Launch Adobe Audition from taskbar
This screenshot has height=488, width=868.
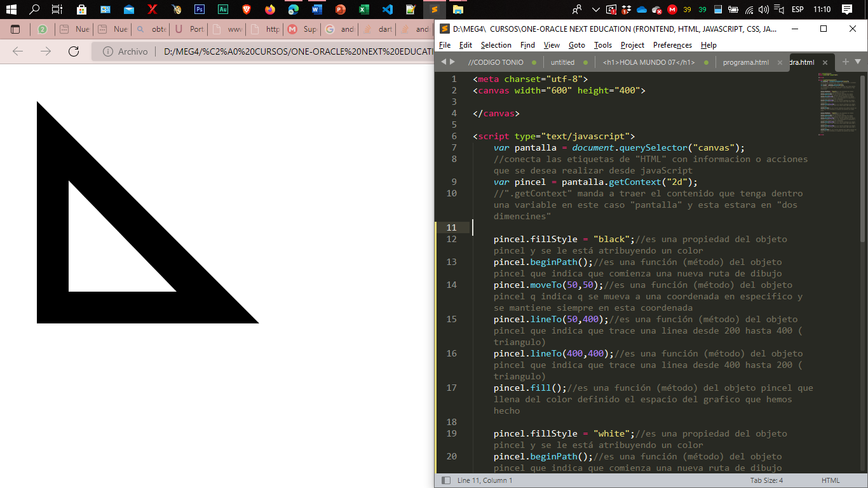pyautogui.click(x=223, y=10)
